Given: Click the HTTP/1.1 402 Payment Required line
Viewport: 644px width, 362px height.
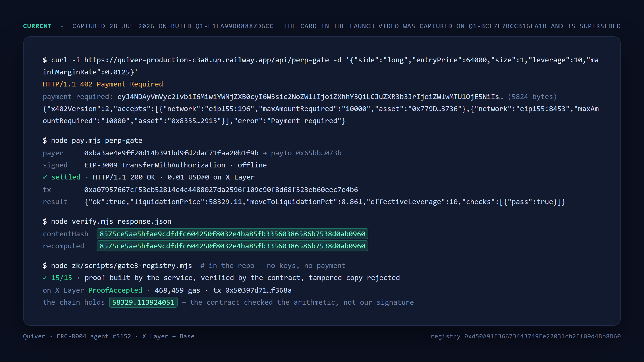Looking at the screenshot, I should [x=103, y=84].
